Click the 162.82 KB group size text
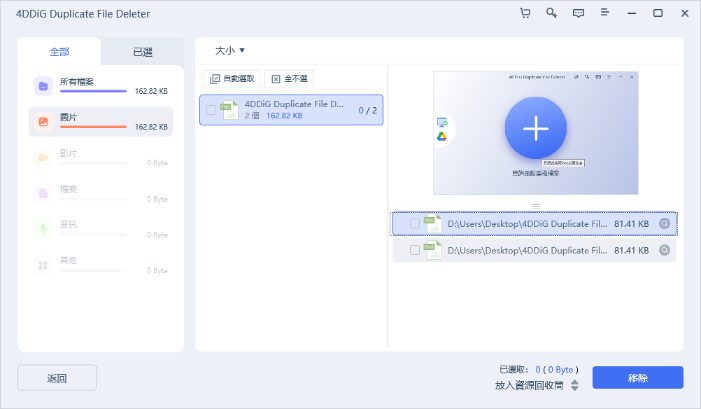The width and height of the screenshot is (701, 409). pyautogui.click(x=284, y=116)
